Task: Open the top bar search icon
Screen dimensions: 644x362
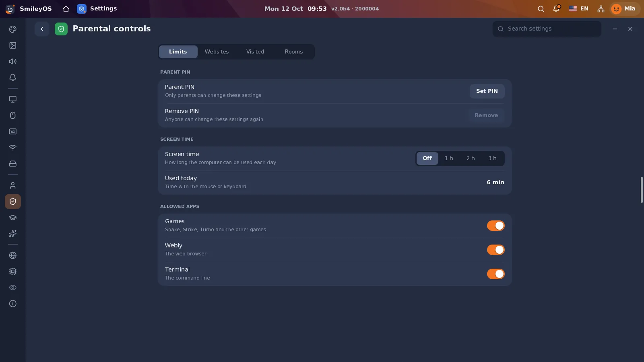Action: [541, 8]
